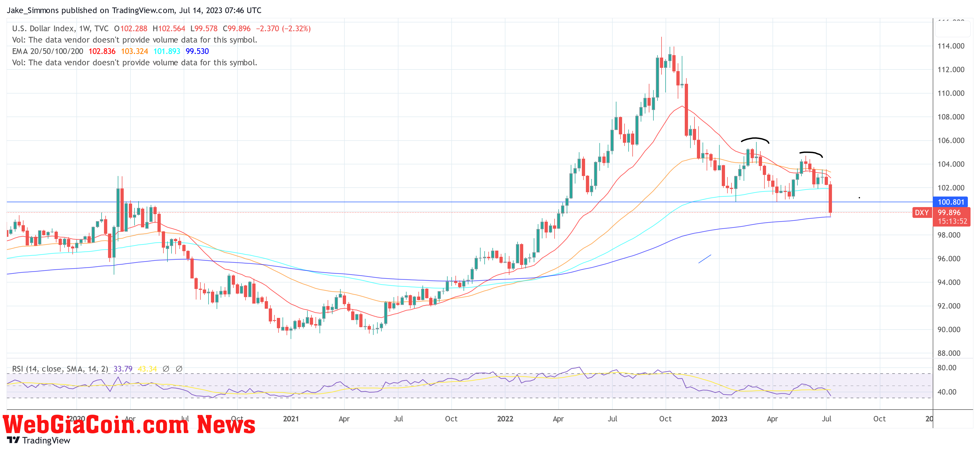The width and height of the screenshot is (980, 452).
Task: Select the EMA 20/50/100/200 indicator label
Action: (x=48, y=51)
